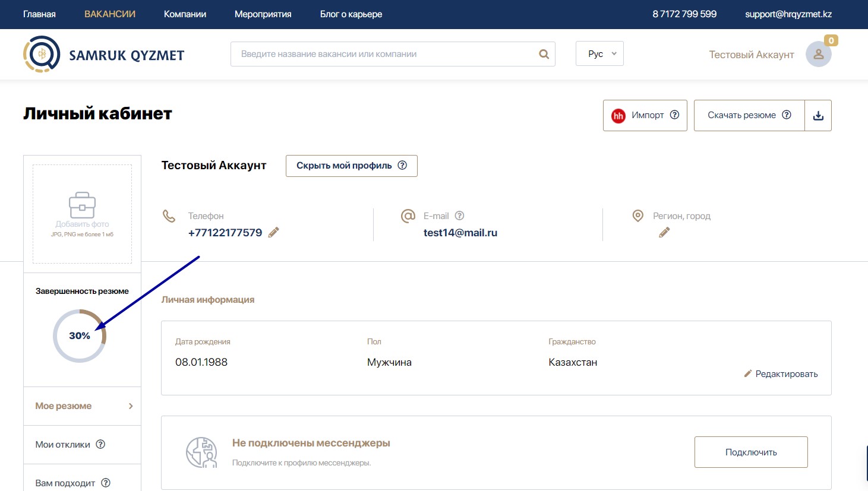Screen dimensions: 868x491
Task: Edit phone number with pencil icon
Action: (x=273, y=233)
